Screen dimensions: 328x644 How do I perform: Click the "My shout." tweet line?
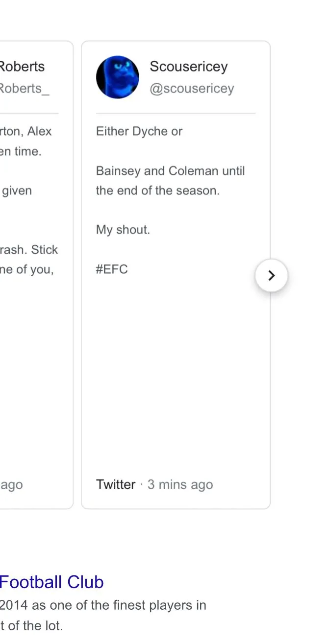[x=123, y=230]
